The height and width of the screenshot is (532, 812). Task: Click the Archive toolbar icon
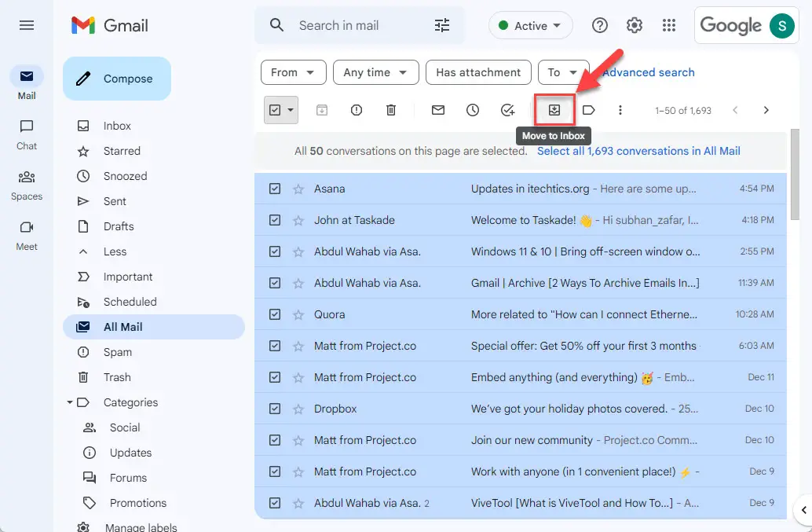322,110
